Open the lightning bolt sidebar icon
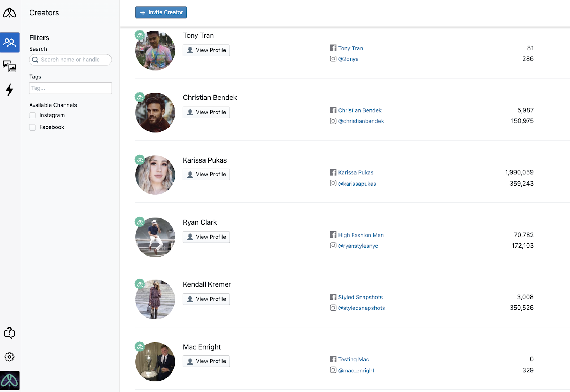The image size is (570, 392). pyautogui.click(x=10, y=90)
